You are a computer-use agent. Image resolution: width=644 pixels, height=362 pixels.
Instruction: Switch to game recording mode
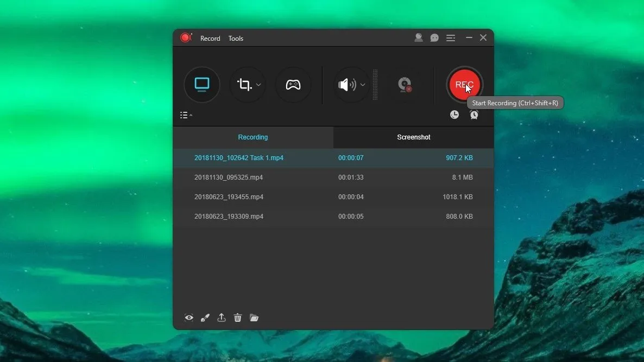coord(293,85)
